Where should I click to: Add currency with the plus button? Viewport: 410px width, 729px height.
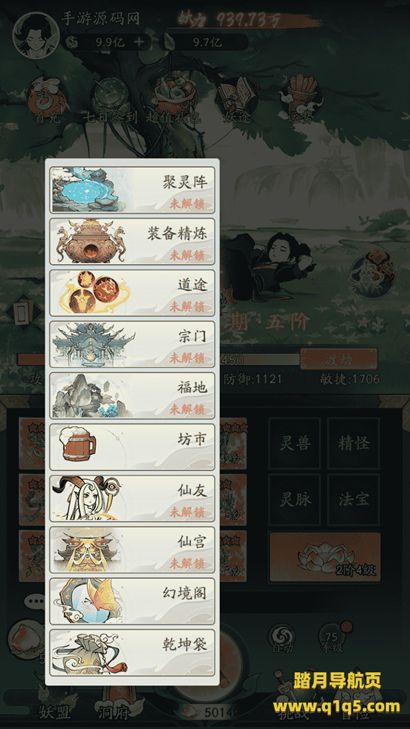(x=139, y=42)
